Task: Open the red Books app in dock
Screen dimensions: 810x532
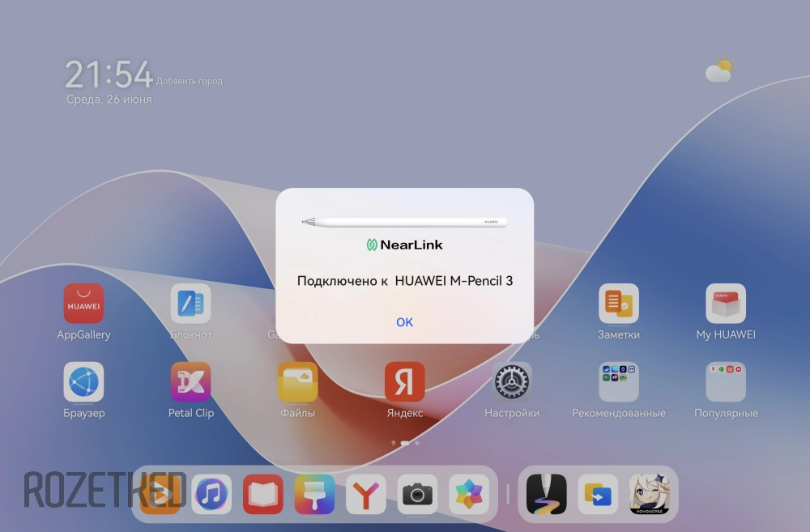Action: pos(263,494)
